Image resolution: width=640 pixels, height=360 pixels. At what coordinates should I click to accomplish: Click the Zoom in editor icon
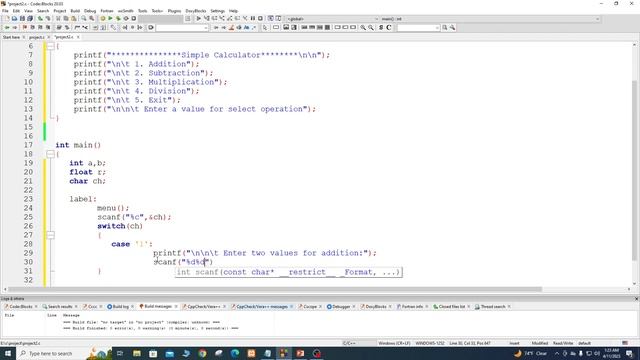click(363, 28)
